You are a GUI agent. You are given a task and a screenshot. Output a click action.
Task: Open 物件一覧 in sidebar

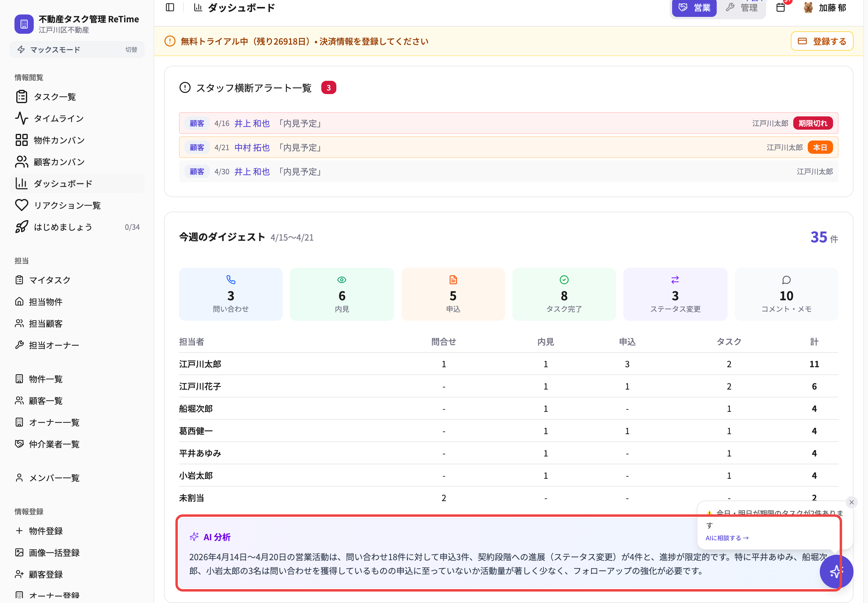click(77, 379)
